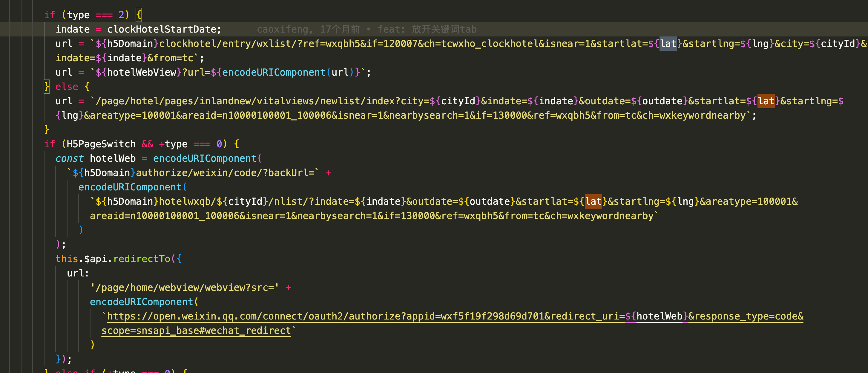Click highlighted lat in vitalviews newlist url
Viewport: 868px width, 373px height.
(766, 101)
